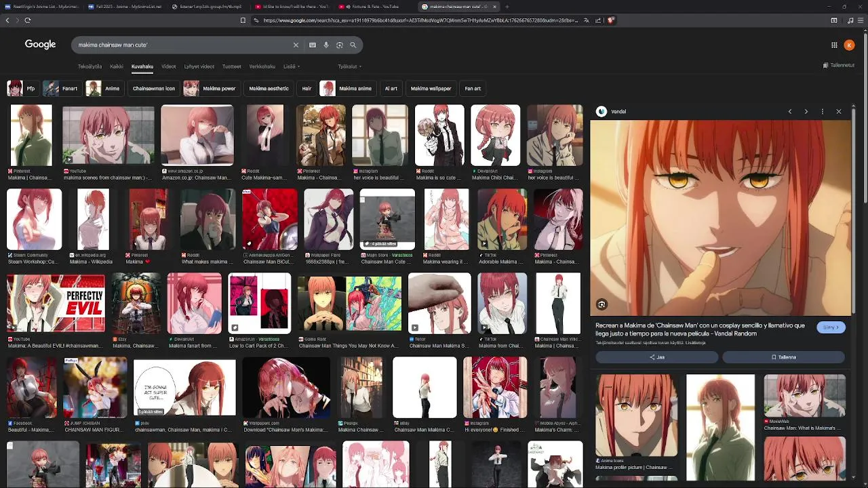Open the 'I'm gonna act super cute' pixiv thumbnail
The image size is (868, 488).
point(184,387)
